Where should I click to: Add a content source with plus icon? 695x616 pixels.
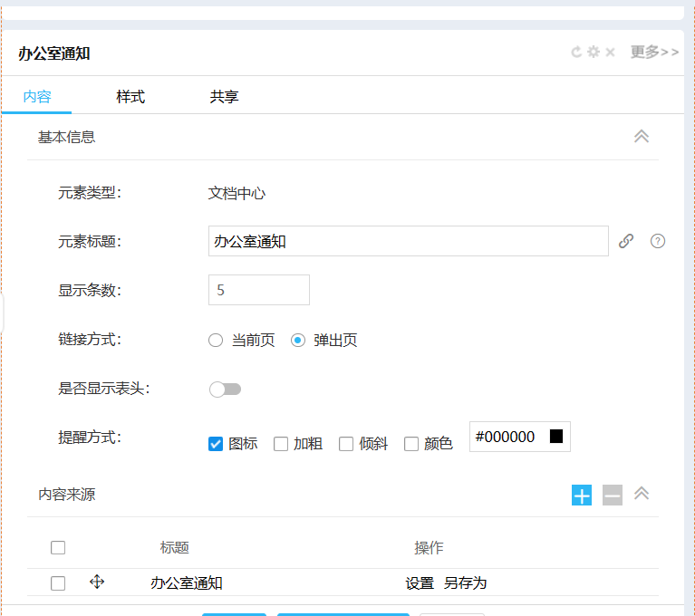pyautogui.click(x=582, y=495)
